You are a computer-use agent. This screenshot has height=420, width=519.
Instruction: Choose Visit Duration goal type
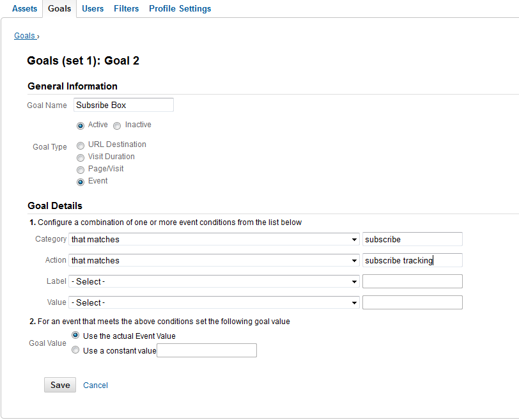81,158
